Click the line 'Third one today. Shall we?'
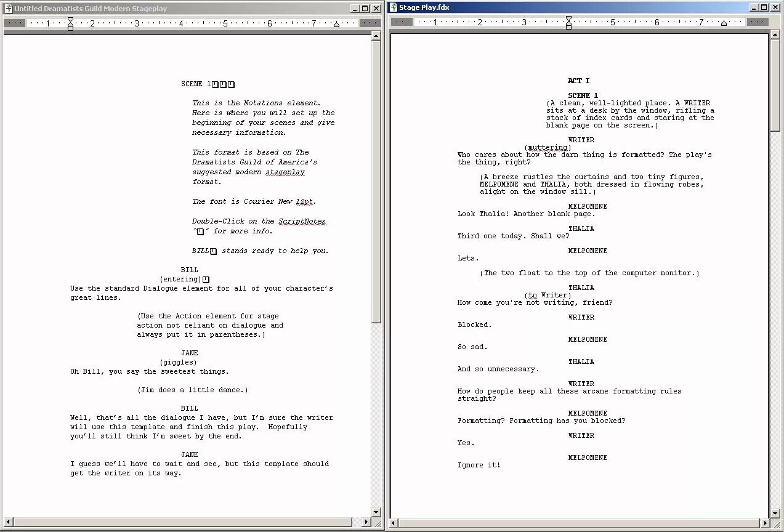This screenshot has height=532, width=784. point(514,236)
